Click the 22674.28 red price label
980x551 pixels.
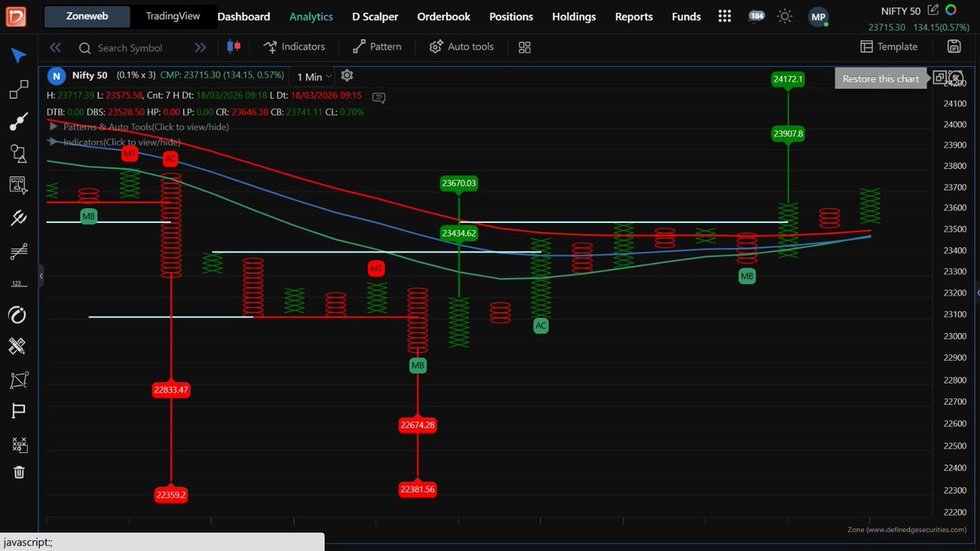coord(417,425)
